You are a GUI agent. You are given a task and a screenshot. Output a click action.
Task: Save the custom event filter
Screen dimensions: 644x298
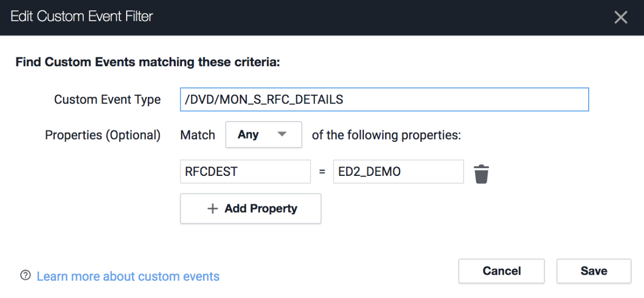pyautogui.click(x=593, y=271)
